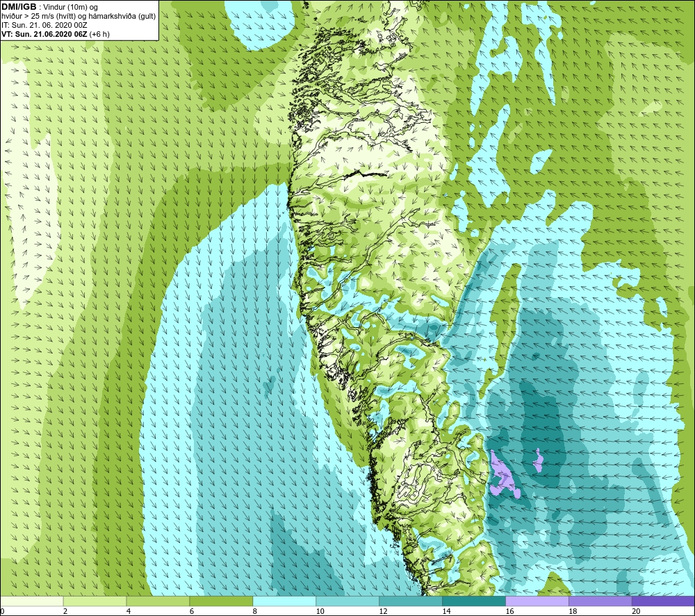Click the light purple 16–18 m/s legend swatch
This screenshot has height=616, width=695.
[537, 601]
